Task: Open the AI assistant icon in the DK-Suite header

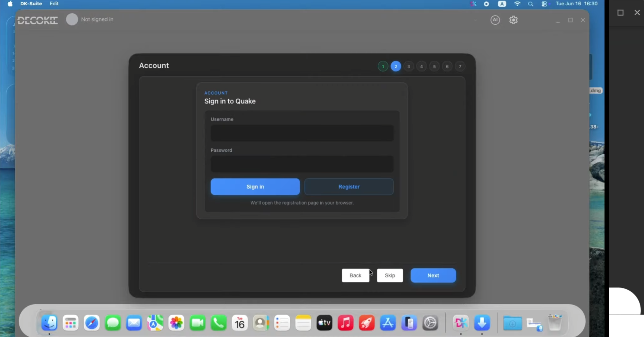Action: (495, 20)
